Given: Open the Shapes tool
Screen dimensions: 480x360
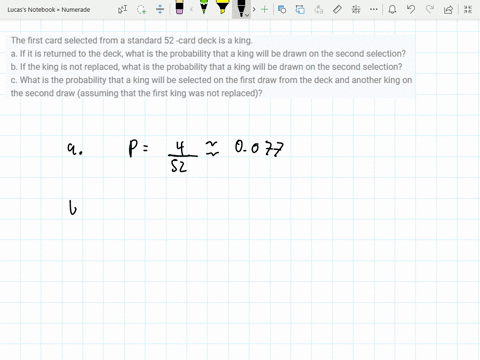Looking at the screenshot, I should [282, 9].
